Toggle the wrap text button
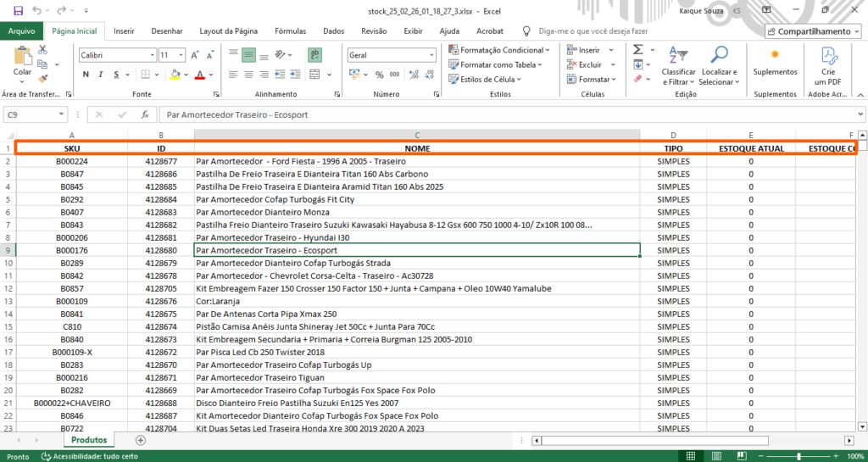Image resolution: width=868 pixels, height=462 pixels. [314, 55]
